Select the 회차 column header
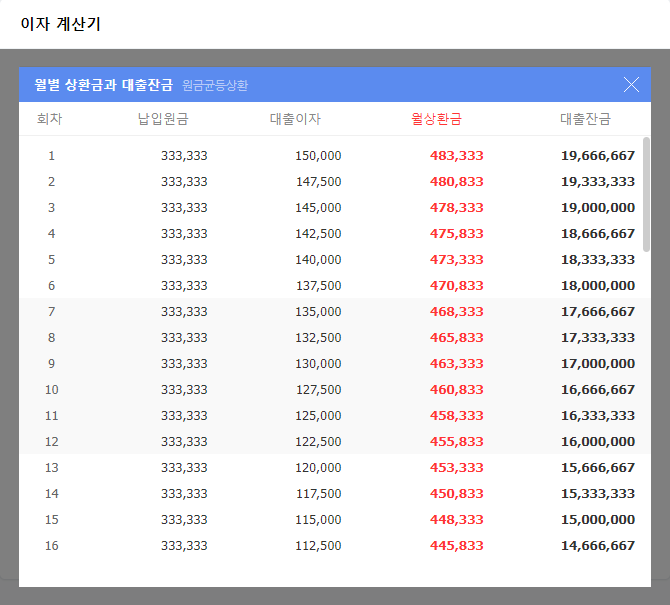 coord(50,119)
